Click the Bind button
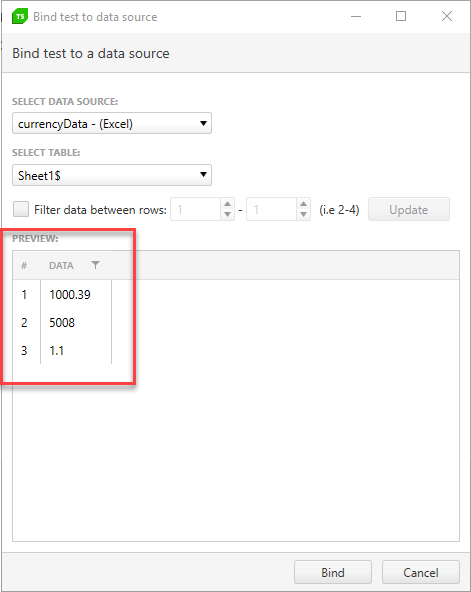 pyautogui.click(x=333, y=572)
